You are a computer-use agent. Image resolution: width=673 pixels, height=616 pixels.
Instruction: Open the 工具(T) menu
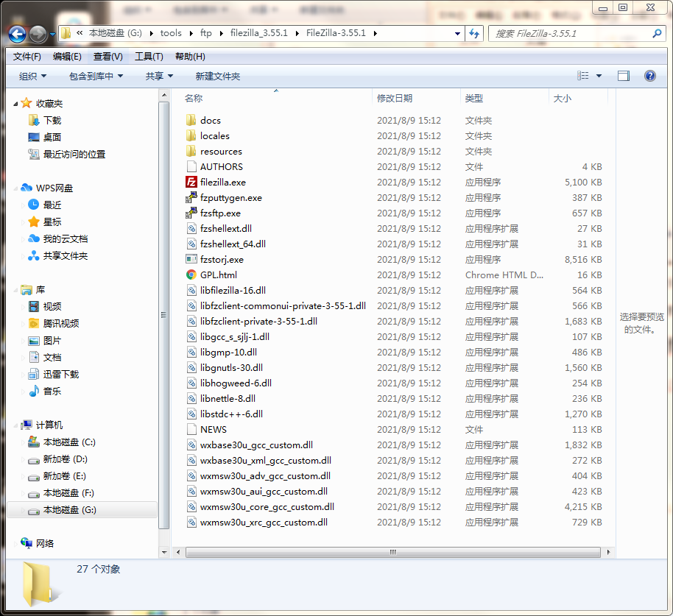click(149, 57)
